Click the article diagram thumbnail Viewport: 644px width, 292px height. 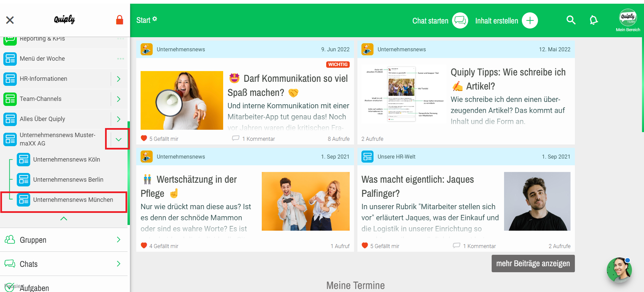[x=404, y=94]
